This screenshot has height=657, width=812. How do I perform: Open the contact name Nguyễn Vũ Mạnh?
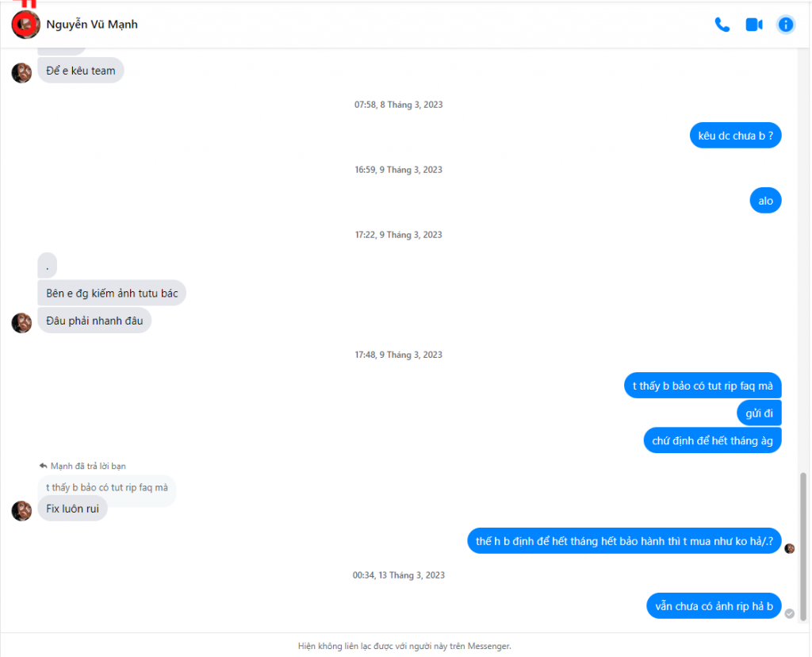(92, 25)
